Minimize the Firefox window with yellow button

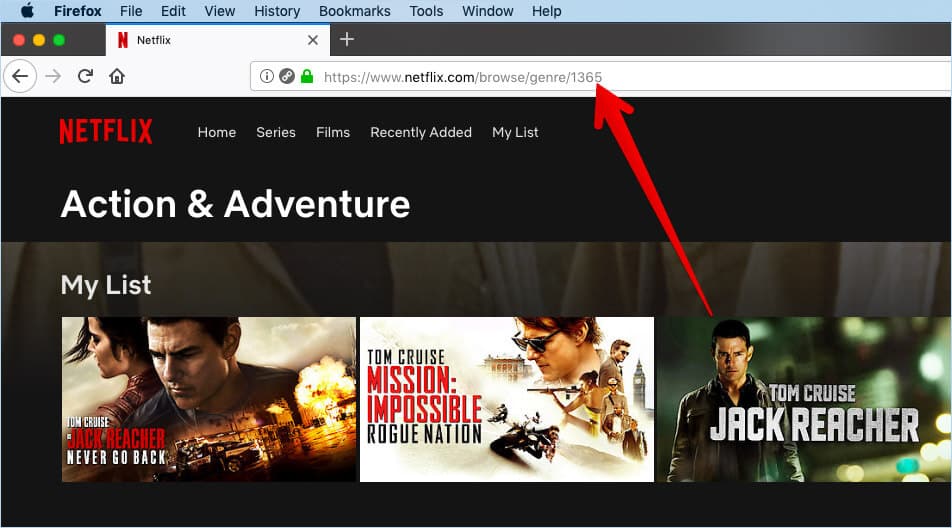pos(39,40)
